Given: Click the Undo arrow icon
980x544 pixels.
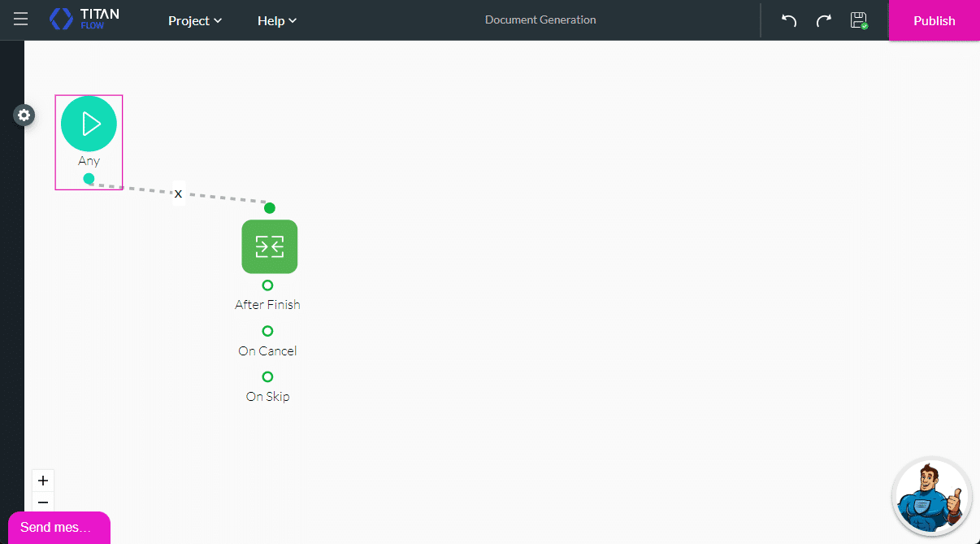Looking at the screenshot, I should click(787, 20).
